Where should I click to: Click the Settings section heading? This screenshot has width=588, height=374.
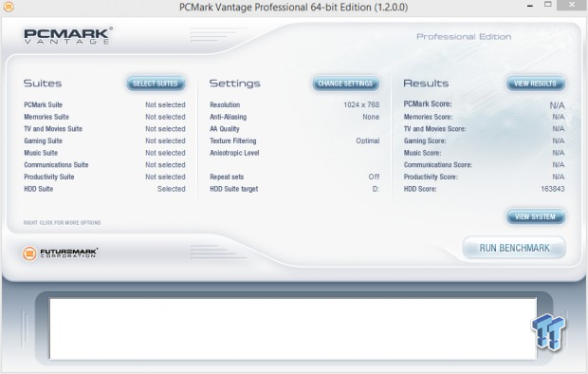tap(235, 84)
